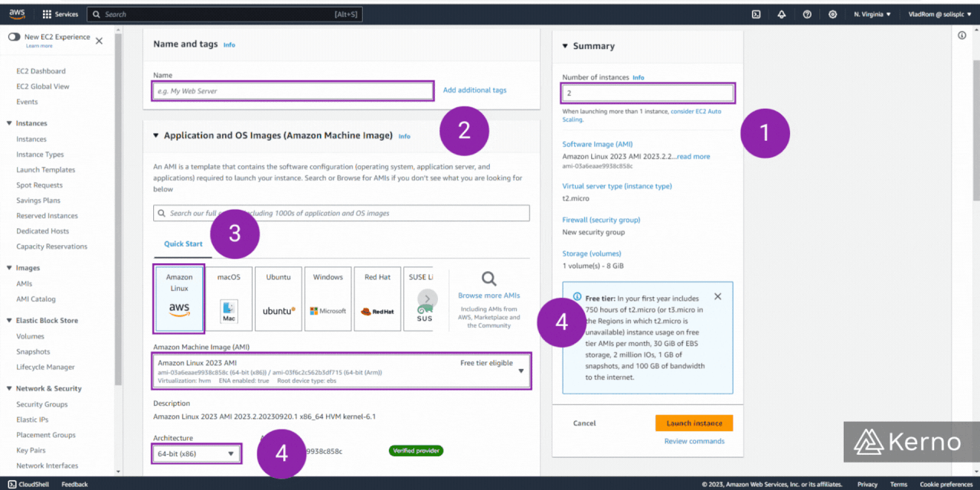Click the AMI search box
Screen dimensions: 980x490
click(x=341, y=214)
